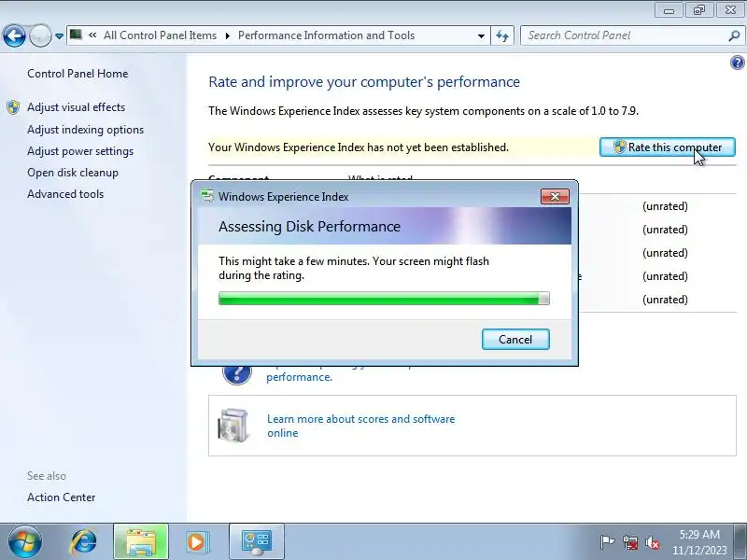
Task: Open the Windows Start menu
Action: 25,541
